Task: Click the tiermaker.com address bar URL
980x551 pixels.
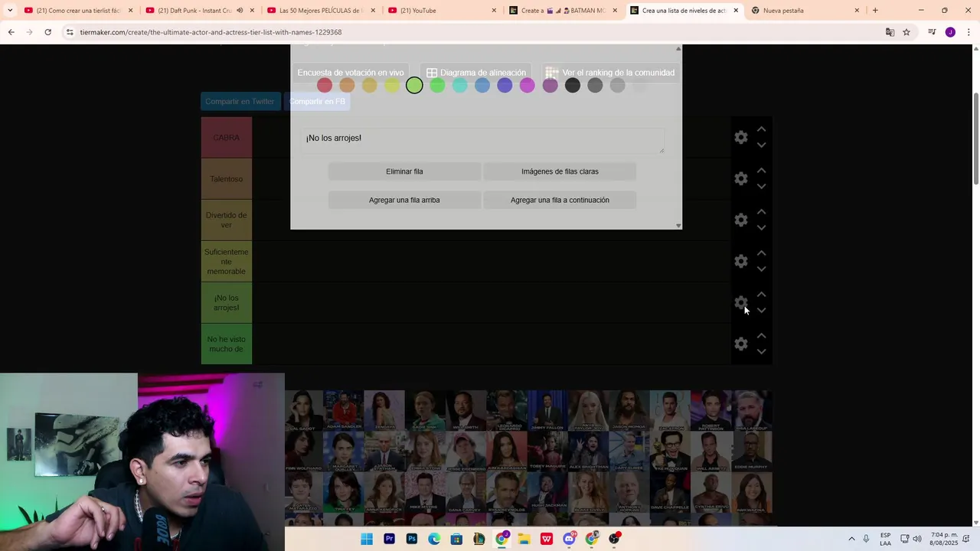Action: (x=211, y=32)
